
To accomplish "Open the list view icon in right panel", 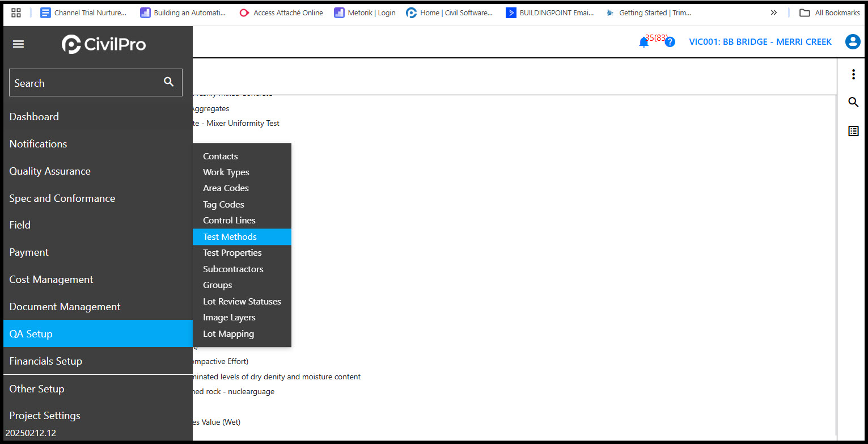I will (853, 131).
